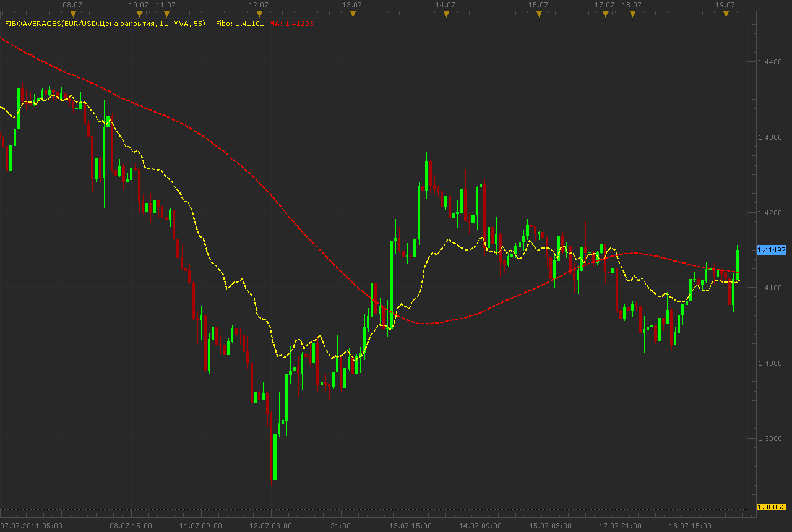The width and height of the screenshot is (792, 532).
Task: Click the tall green candle at the chart low
Action: (x=275, y=457)
